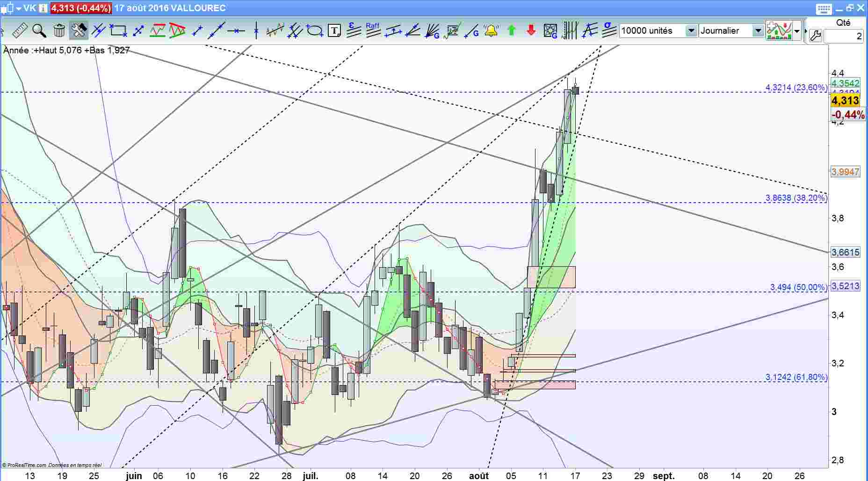This screenshot has width=868, height=481.
Task: Click the 3,8638 (38,20%) Fibonacci label
Action: point(796,198)
